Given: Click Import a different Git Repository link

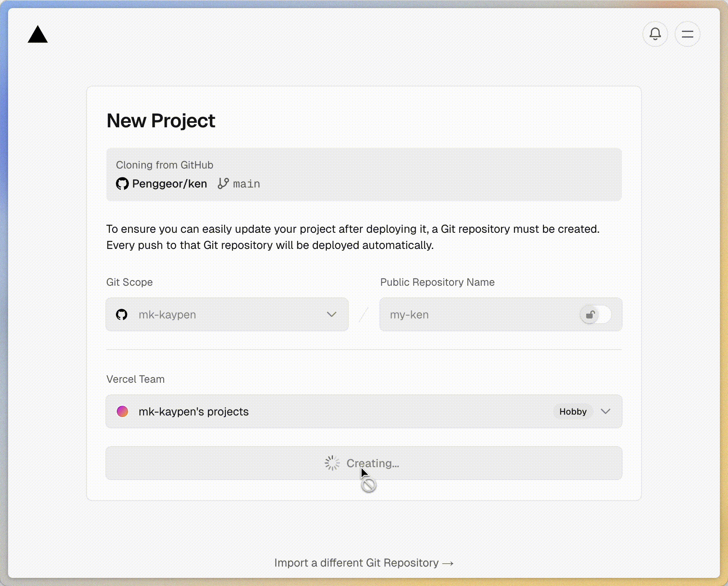Looking at the screenshot, I should 364,563.
